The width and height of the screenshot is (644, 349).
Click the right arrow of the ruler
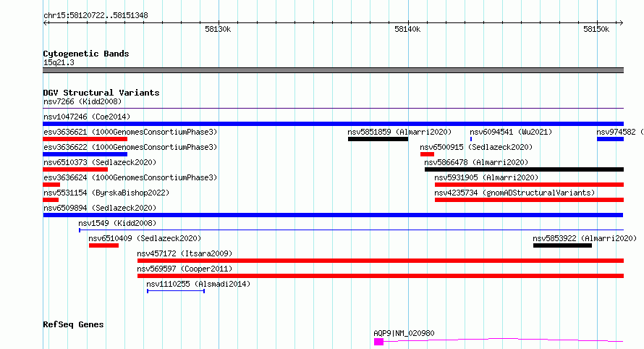[x=621, y=23]
